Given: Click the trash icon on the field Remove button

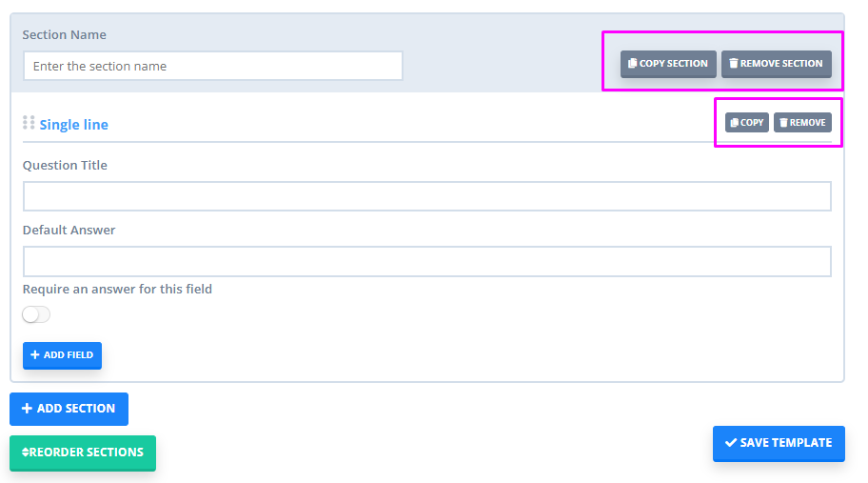Looking at the screenshot, I should pos(783,123).
